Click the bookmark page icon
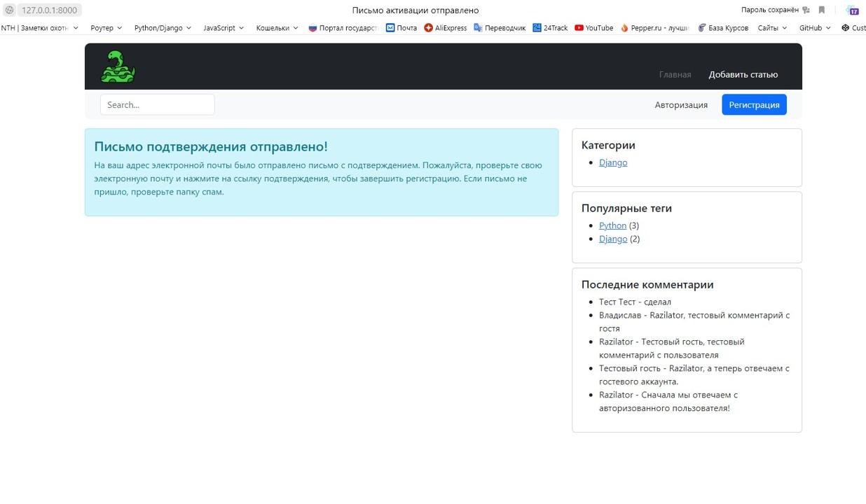This screenshot has width=866, height=504. coord(822,10)
